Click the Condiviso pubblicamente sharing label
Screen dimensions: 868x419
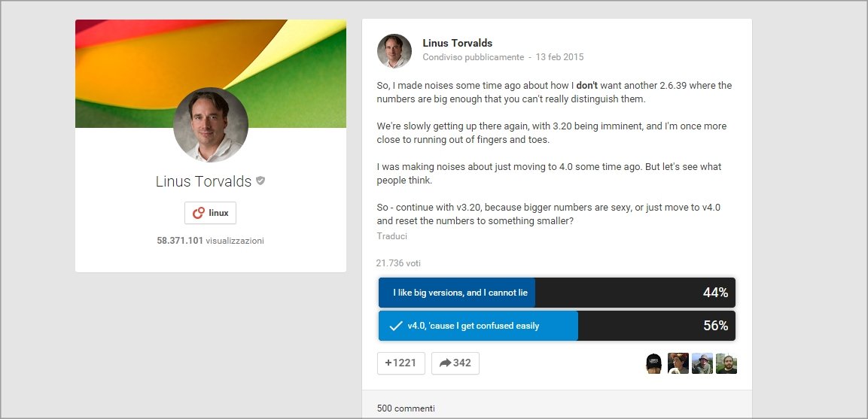pos(473,57)
